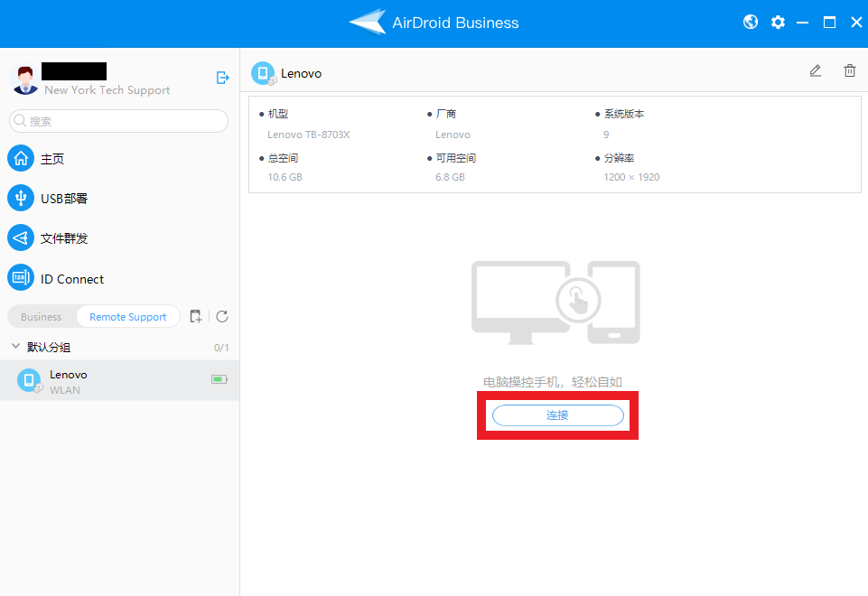Delete the Lenovo device with trash icon
This screenshot has height=596, width=868.
point(850,70)
